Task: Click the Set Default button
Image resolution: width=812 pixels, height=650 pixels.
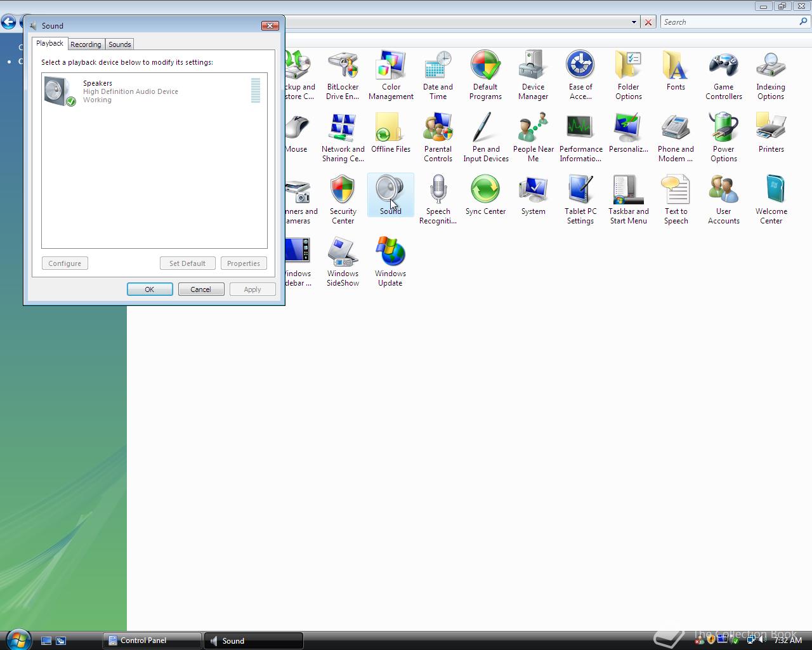Action: (187, 263)
